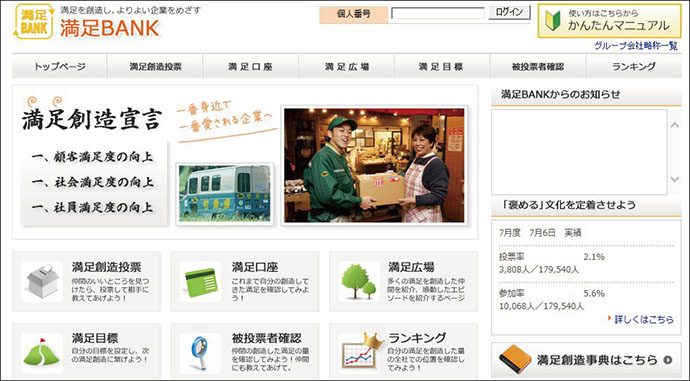Click the 満足口座 card heading

click(255, 267)
